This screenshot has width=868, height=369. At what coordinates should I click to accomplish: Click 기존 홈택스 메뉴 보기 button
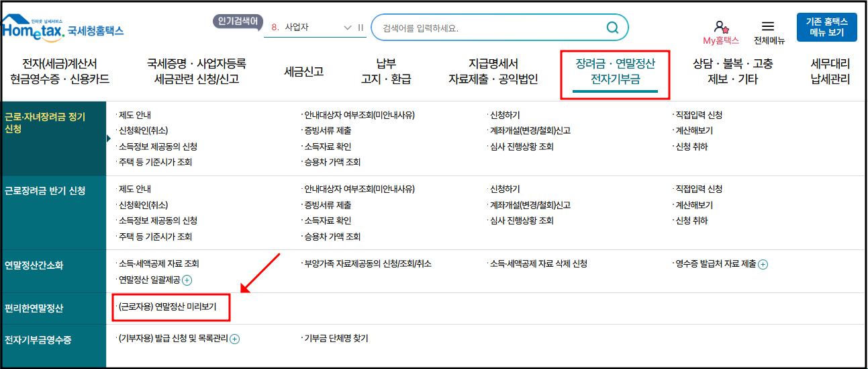[x=826, y=27]
